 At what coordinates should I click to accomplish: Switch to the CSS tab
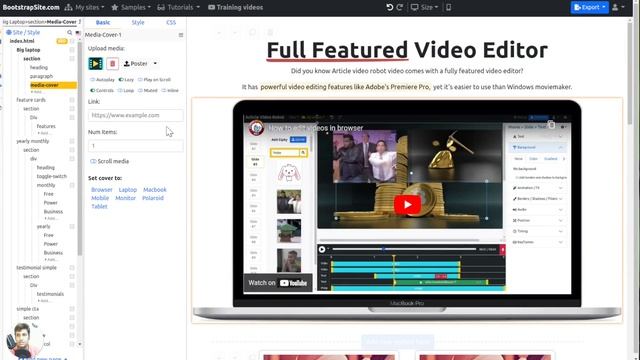171,22
